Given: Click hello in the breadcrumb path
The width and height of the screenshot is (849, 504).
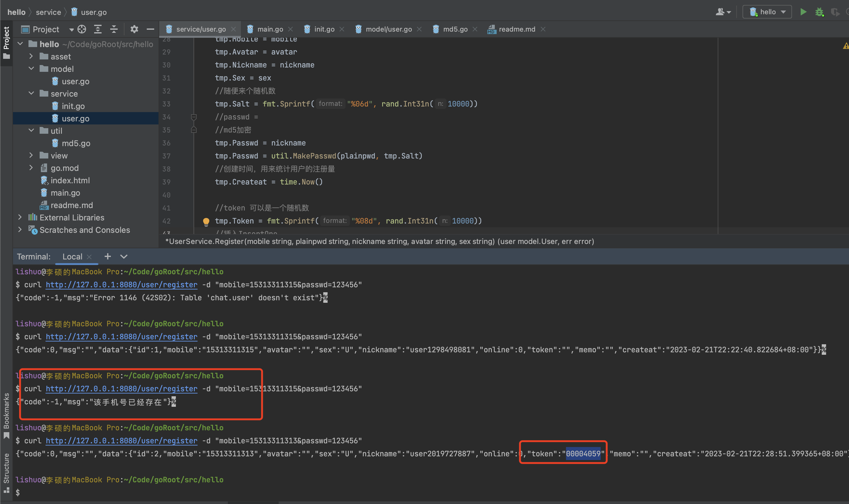Looking at the screenshot, I should click(16, 12).
